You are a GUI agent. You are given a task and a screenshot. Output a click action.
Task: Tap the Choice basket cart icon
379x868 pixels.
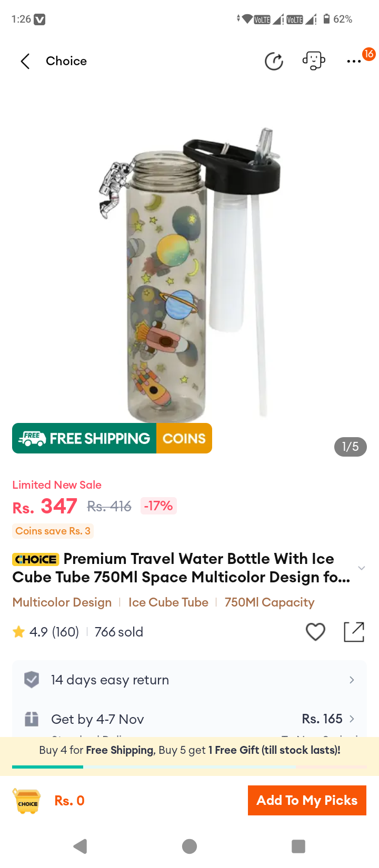point(27,801)
